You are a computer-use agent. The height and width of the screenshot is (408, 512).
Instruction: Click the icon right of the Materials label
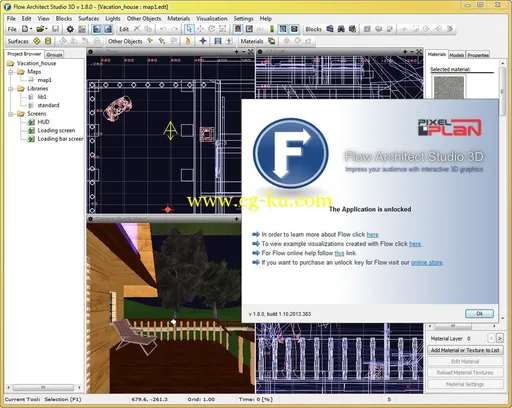(272, 41)
